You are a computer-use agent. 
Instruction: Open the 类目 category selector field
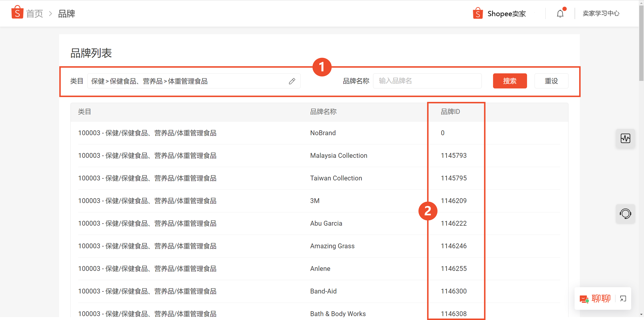coord(194,81)
